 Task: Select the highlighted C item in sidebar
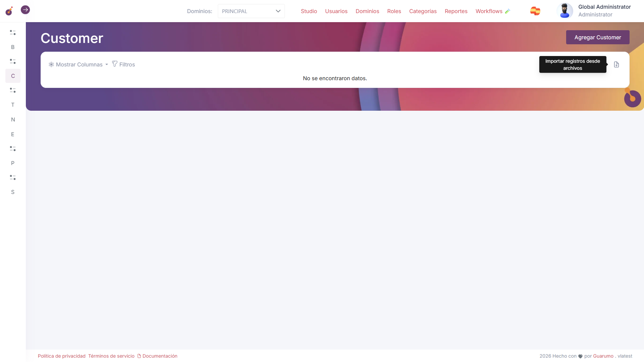13,76
